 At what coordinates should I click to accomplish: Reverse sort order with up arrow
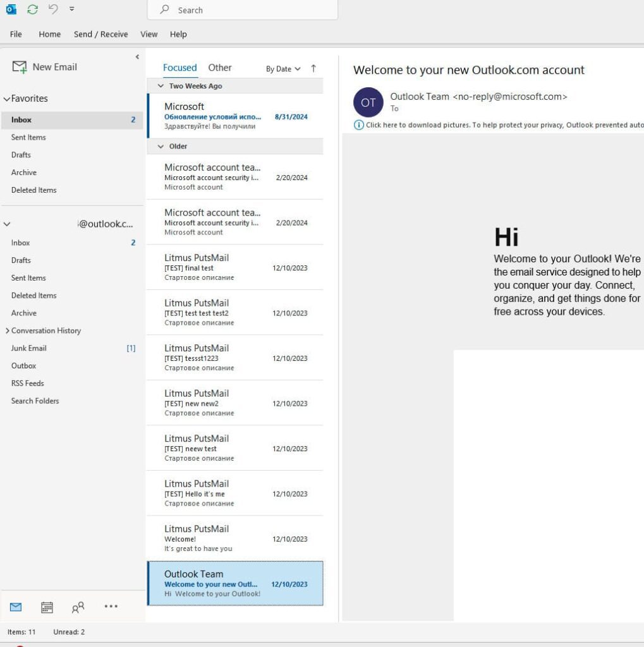click(313, 68)
